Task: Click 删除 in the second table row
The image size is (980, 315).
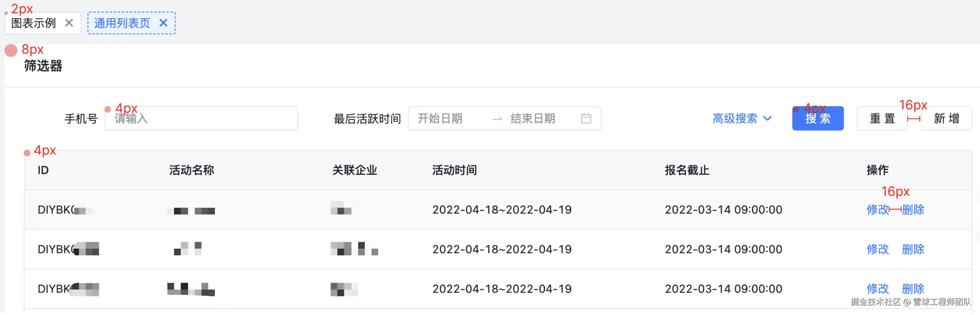Action: tap(913, 249)
